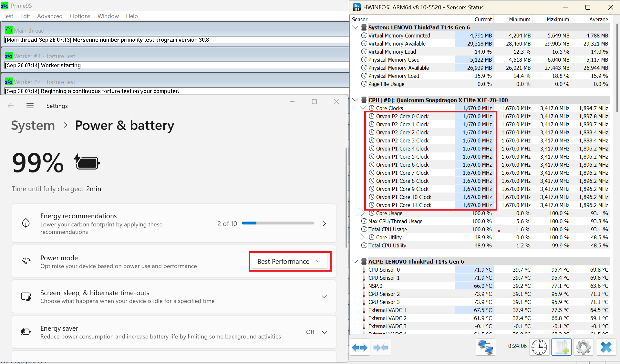The image size is (620, 364).
Task: Close sensors with the blue X icon
Action: [x=606, y=348]
